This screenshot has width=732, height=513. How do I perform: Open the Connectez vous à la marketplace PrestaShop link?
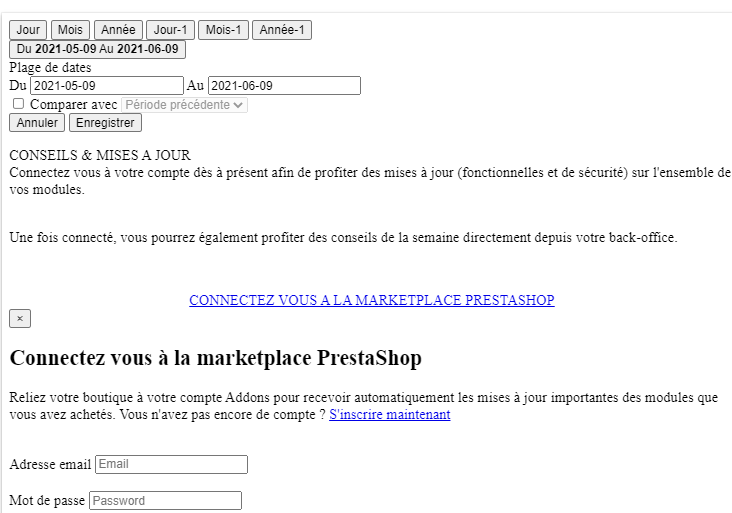[372, 300]
